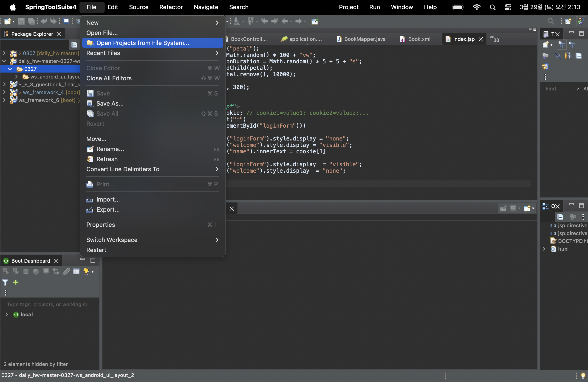Open the New submenu in File menu
The height and width of the screenshot is (382, 588).
153,23
